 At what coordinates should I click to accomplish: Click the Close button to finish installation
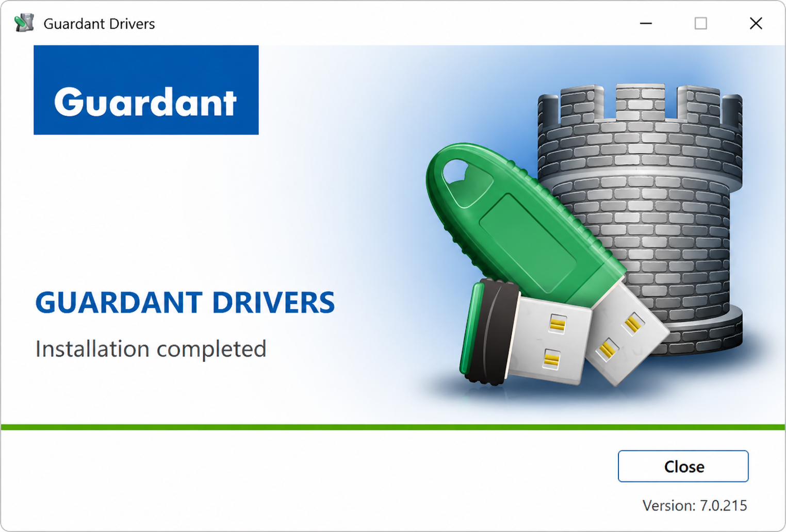point(683,466)
